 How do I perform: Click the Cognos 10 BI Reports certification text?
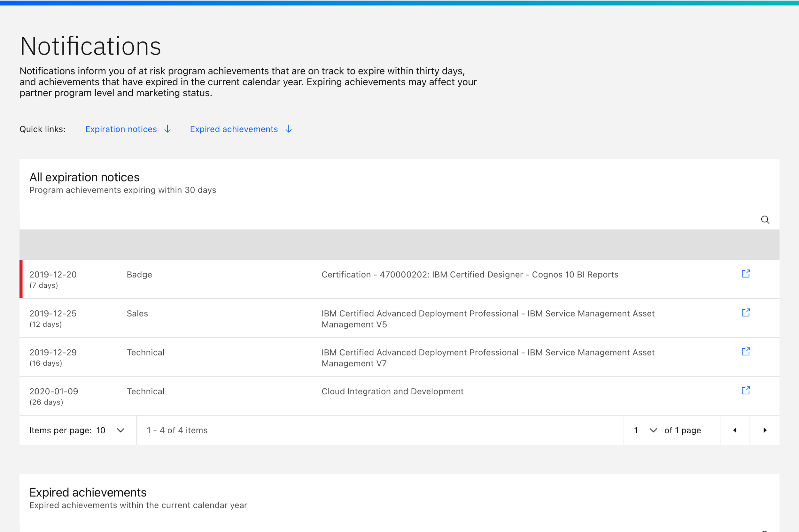point(470,275)
